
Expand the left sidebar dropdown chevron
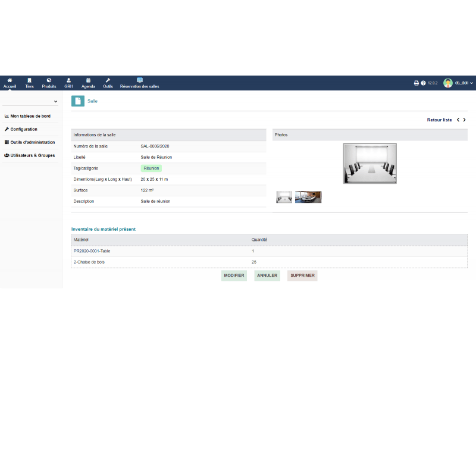[x=55, y=102]
